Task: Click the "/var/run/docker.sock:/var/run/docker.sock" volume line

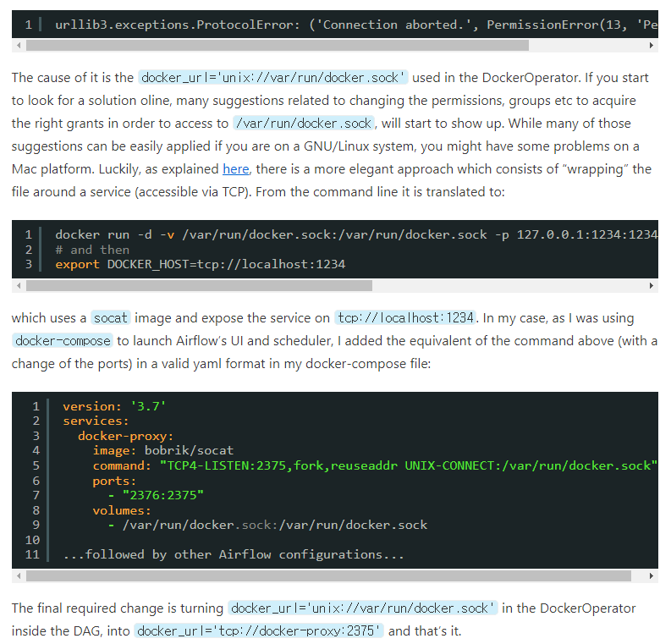Action: click(x=268, y=525)
